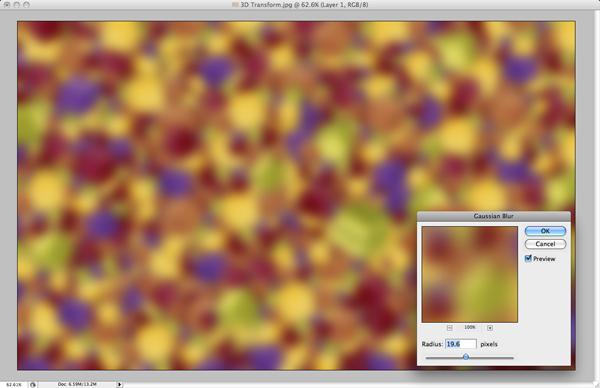Click the Doc size info in status bar
The image size is (600, 388).
77,384
